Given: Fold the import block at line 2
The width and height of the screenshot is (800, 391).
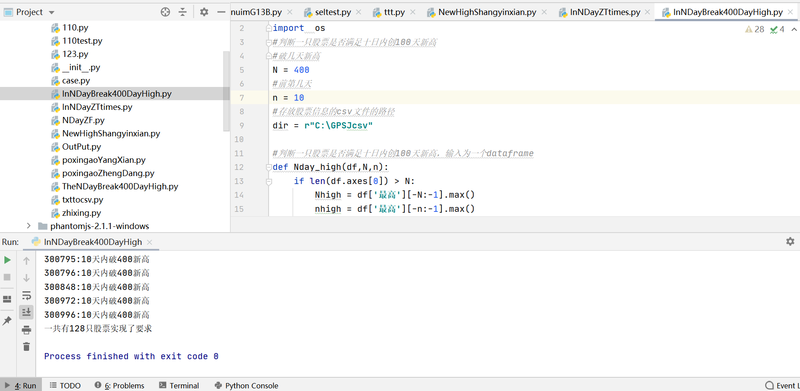Looking at the screenshot, I should (268, 29).
